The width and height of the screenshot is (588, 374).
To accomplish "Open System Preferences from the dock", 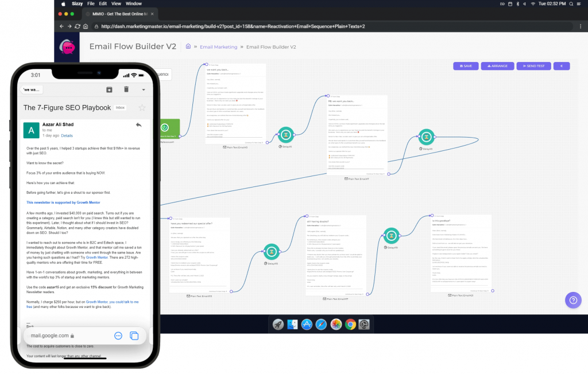I will [x=364, y=324].
